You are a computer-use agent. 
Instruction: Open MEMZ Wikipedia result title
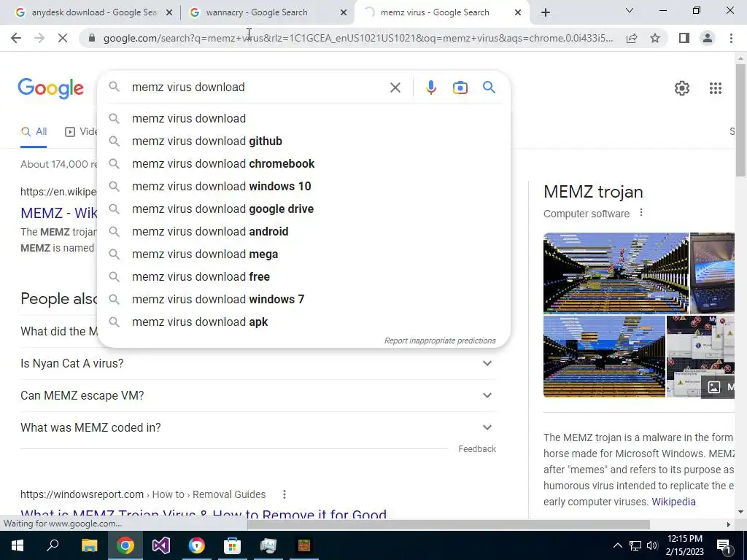click(x=58, y=212)
